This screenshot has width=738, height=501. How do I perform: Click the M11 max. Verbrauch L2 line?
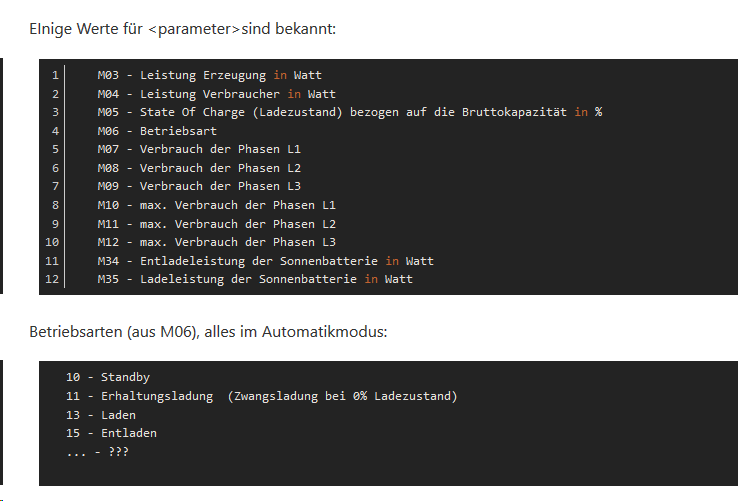[x=217, y=224]
